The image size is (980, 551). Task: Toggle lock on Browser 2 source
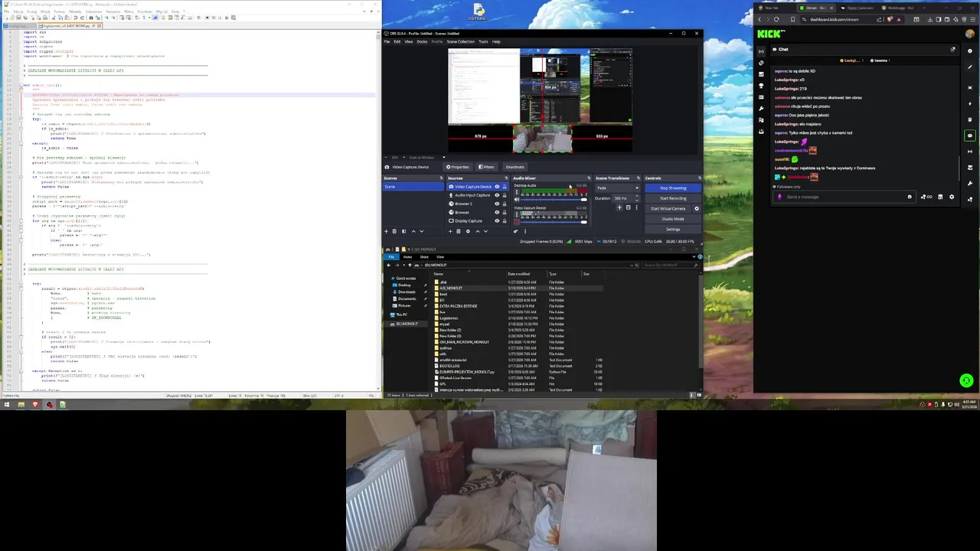505,204
